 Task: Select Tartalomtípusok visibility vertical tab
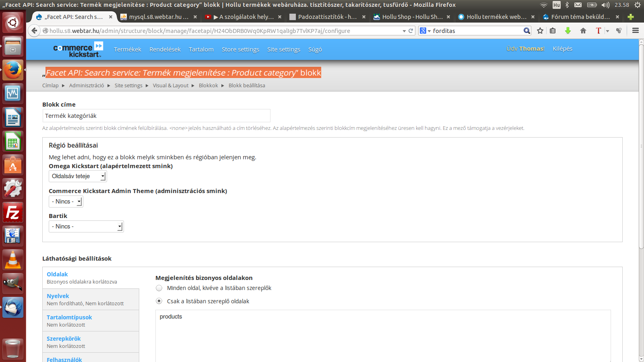pyautogui.click(x=91, y=321)
